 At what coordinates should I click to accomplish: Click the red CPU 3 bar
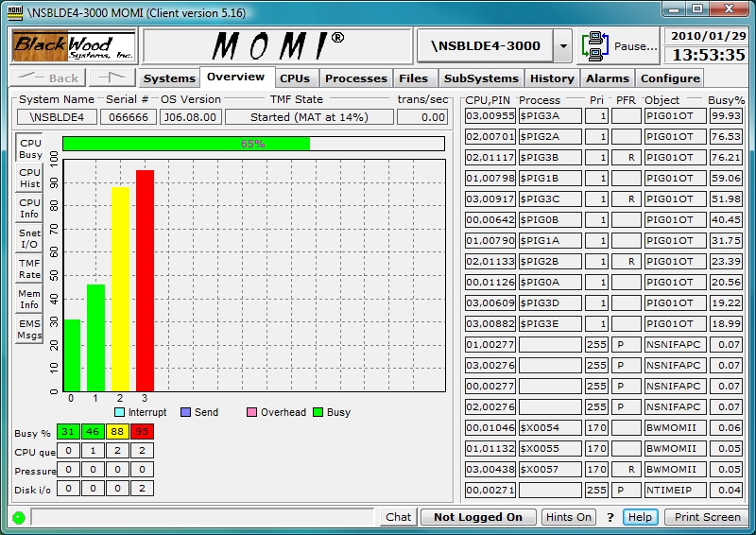click(145, 280)
